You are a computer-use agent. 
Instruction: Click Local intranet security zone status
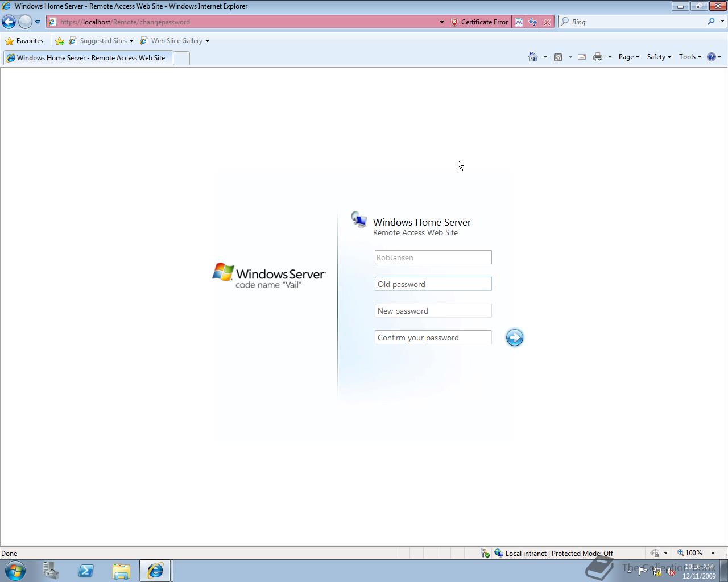click(553, 553)
